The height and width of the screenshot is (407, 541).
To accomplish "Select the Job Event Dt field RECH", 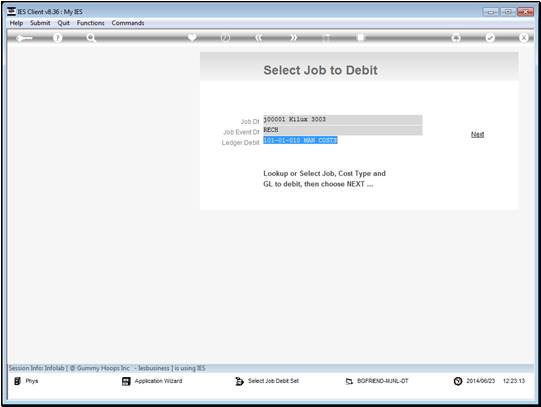I will pos(343,130).
